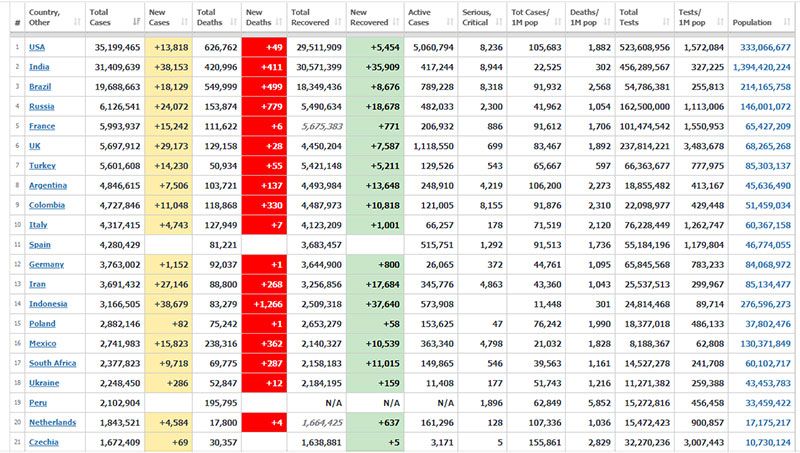Sort by the Country, Other column sort arrows
The width and height of the screenshot is (800, 453).
77,22
